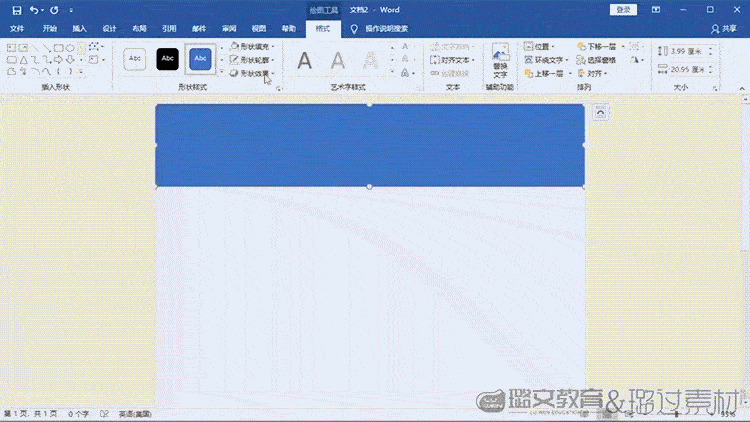Click 上移一层 (Bring Forward) button
750x422 pixels.
pos(545,73)
